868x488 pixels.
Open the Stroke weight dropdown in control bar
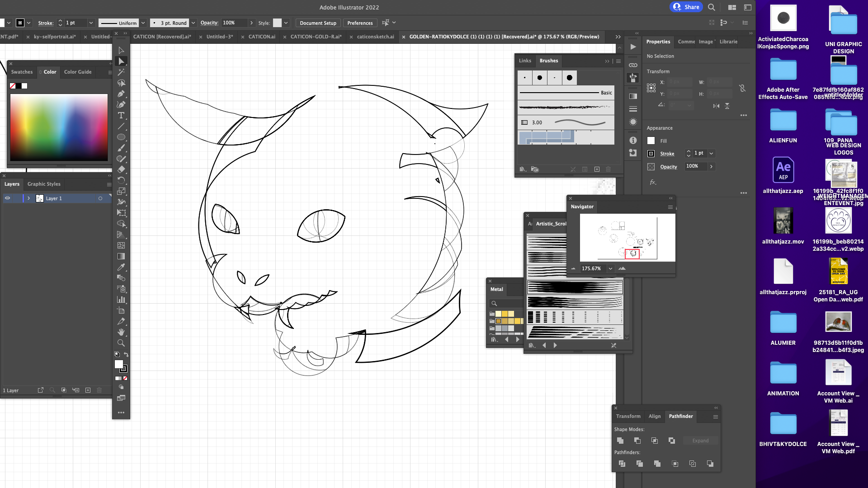pos(91,23)
